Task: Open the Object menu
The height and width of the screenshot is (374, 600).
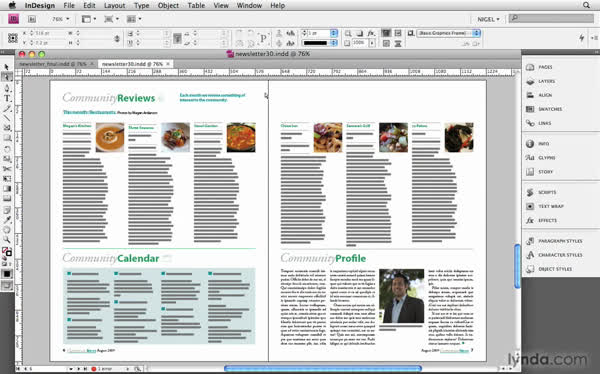Action: pyautogui.click(x=168, y=5)
